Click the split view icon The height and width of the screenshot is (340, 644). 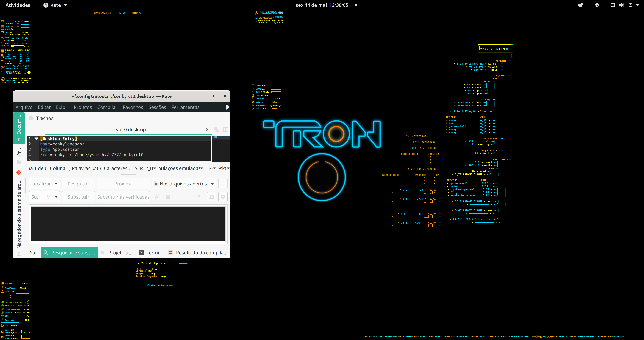tap(225, 129)
